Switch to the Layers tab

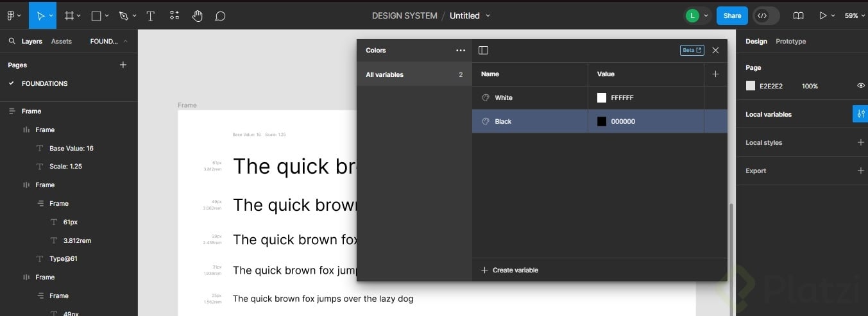[x=32, y=41]
